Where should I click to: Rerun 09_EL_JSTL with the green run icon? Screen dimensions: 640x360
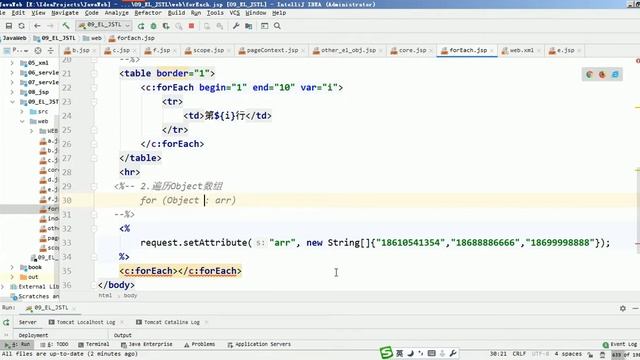click(141, 26)
